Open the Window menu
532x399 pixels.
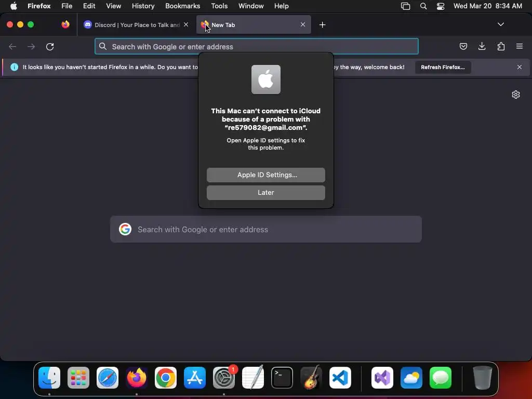(x=251, y=6)
